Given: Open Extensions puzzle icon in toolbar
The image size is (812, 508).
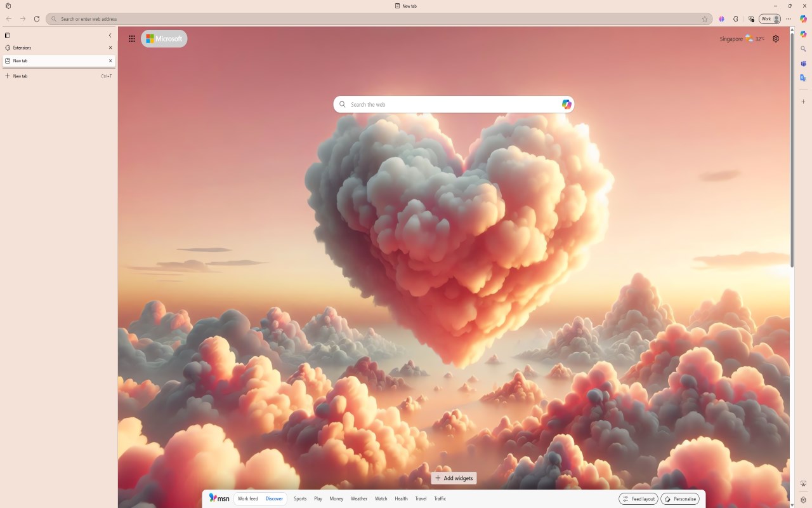Looking at the screenshot, I should tap(736, 19).
